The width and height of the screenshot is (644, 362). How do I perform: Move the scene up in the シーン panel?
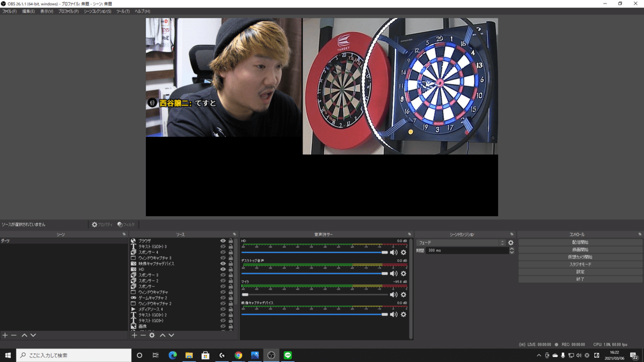[x=24, y=335]
